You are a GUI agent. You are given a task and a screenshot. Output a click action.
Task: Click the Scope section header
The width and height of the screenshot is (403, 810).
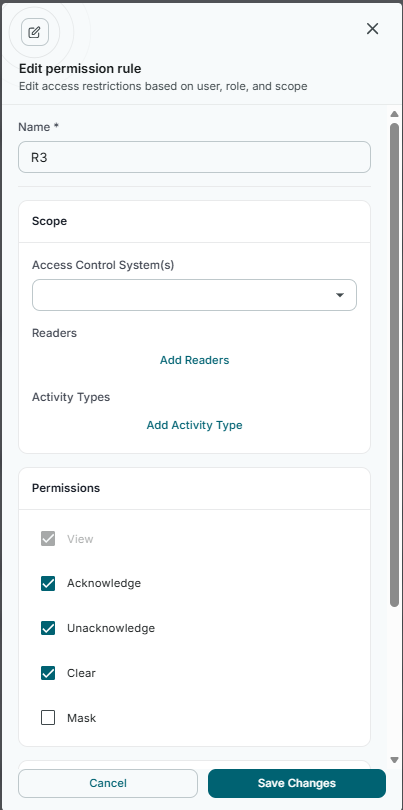click(50, 221)
